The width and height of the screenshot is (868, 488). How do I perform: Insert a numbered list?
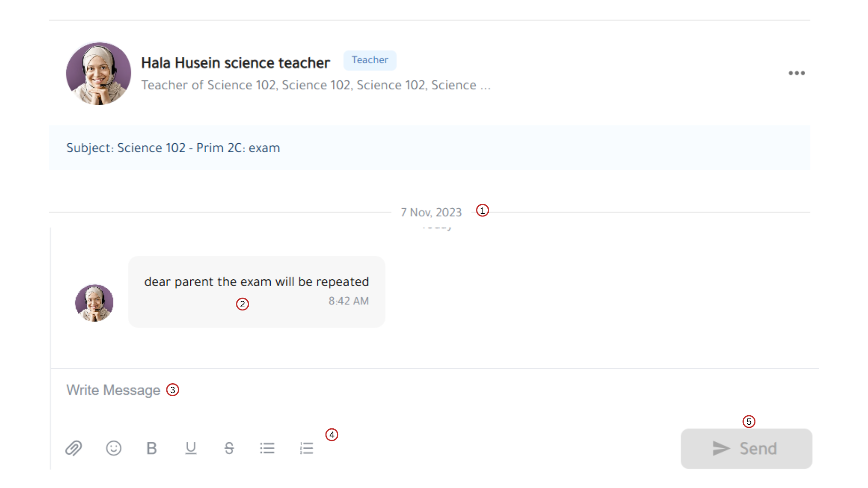coord(307,448)
